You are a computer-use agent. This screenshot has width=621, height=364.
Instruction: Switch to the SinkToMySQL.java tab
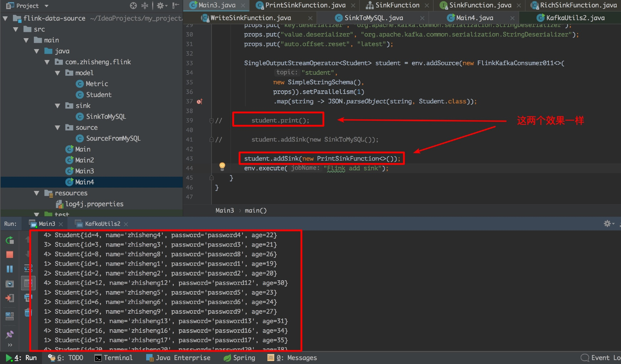pos(373,18)
